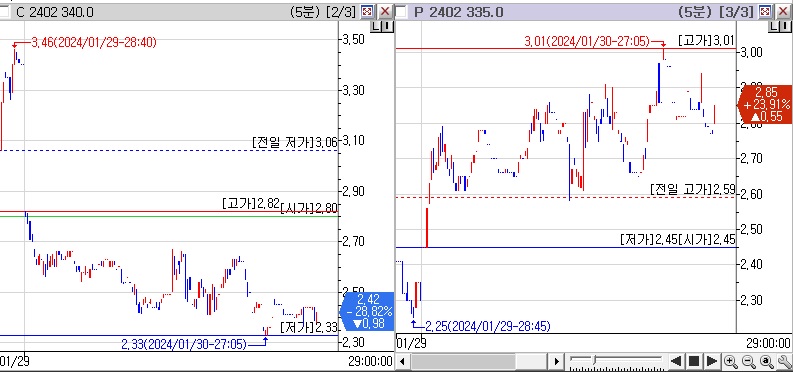Reset chart zoom with the auto-fit magnifier icon

pos(767,361)
